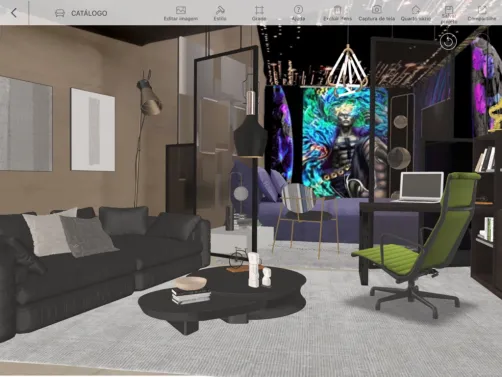The image size is (502, 377).
Task: Open Editar imagem tool
Action: click(x=181, y=13)
